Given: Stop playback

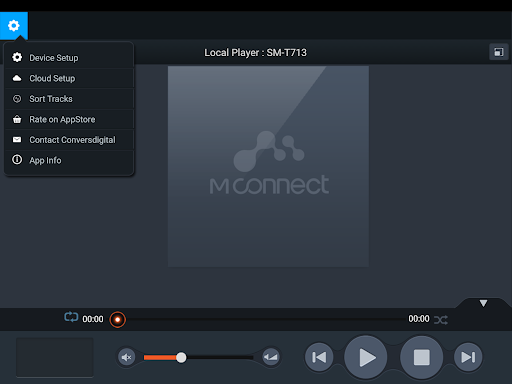Looking at the screenshot, I should point(422,357).
